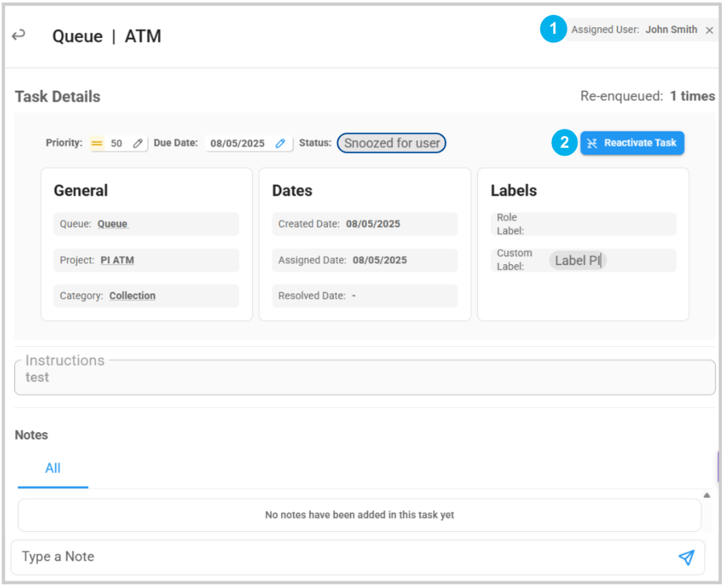Open the Queue link in General
This screenshot has width=726, height=588.
113,224
